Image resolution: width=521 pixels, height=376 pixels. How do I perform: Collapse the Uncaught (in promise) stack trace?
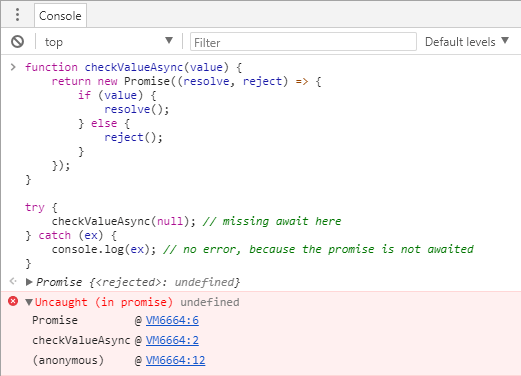[29, 302]
